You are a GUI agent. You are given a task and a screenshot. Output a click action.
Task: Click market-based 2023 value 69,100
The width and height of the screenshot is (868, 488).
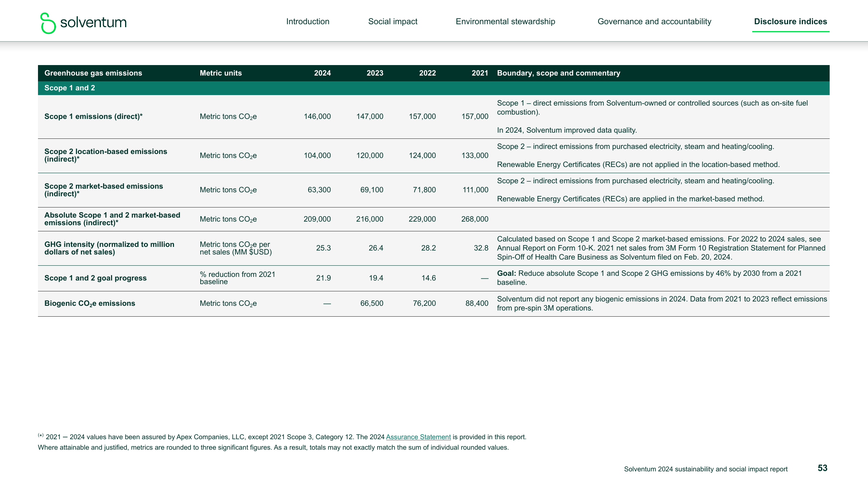(372, 190)
